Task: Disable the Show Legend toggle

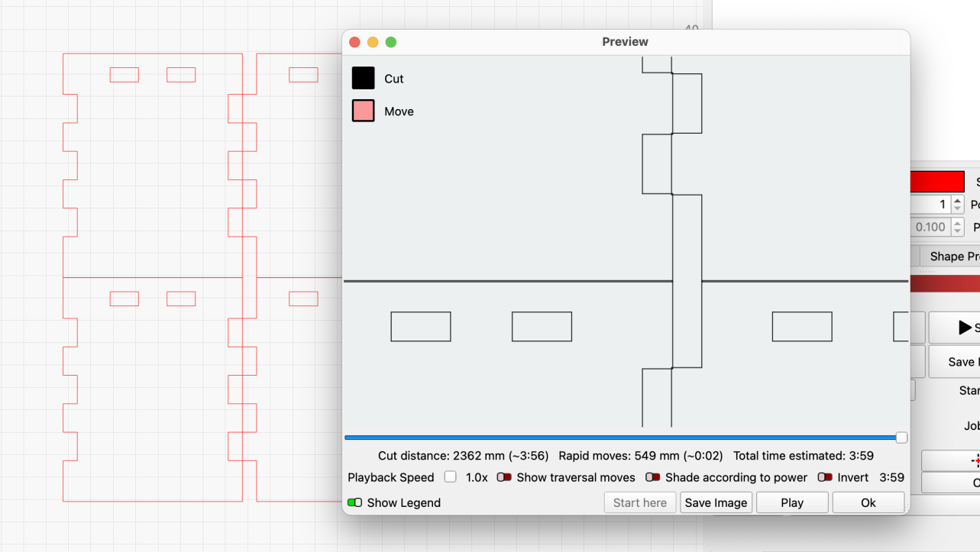Action: [x=354, y=502]
